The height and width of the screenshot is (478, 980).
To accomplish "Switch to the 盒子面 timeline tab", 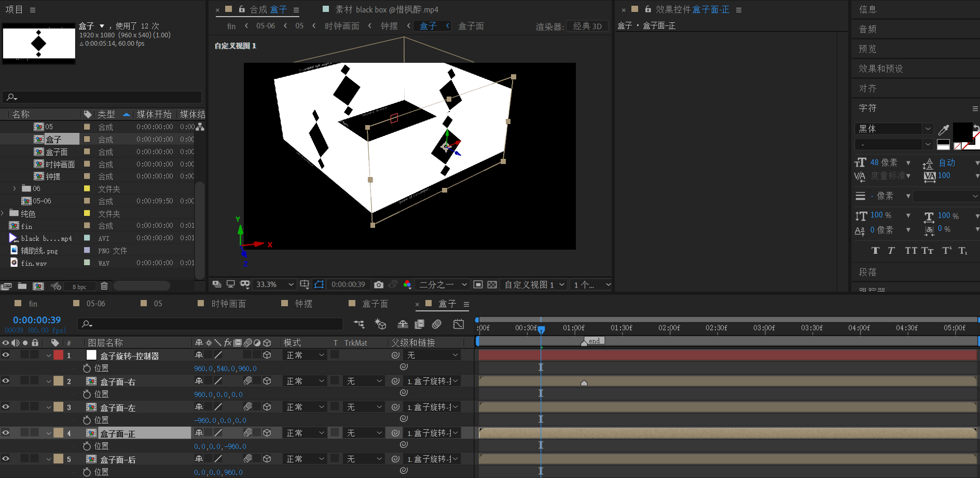I will click(x=375, y=304).
